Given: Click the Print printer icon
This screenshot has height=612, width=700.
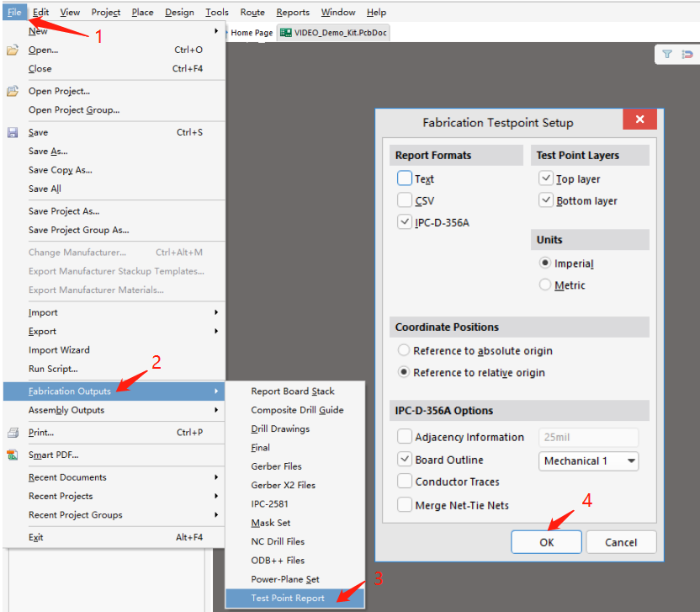Looking at the screenshot, I should click(13, 433).
